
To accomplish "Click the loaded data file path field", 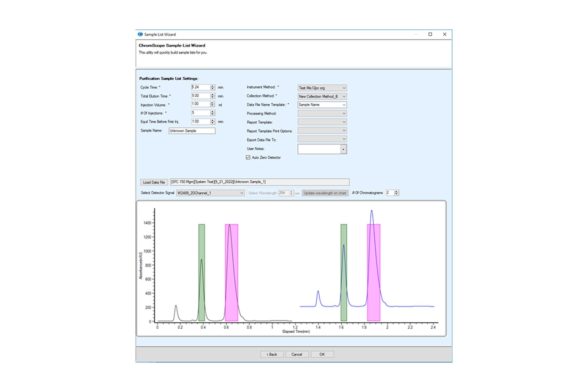I will tap(260, 182).
